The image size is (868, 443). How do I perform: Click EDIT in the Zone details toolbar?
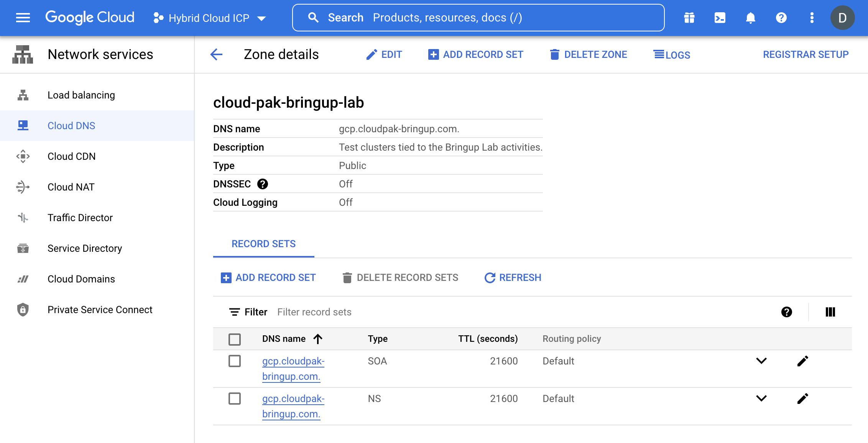click(x=384, y=54)
